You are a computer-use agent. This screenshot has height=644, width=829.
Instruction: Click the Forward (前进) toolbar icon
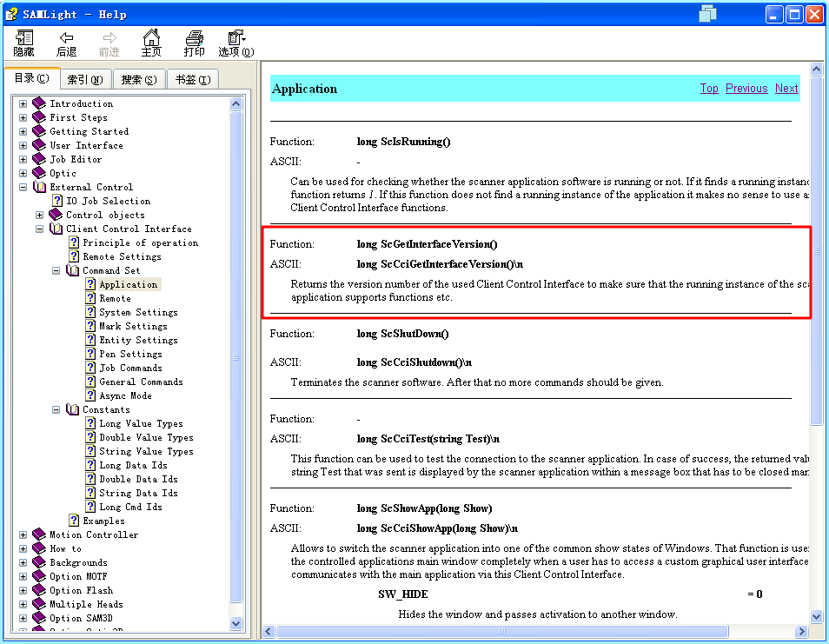click(x=109, y=43)
